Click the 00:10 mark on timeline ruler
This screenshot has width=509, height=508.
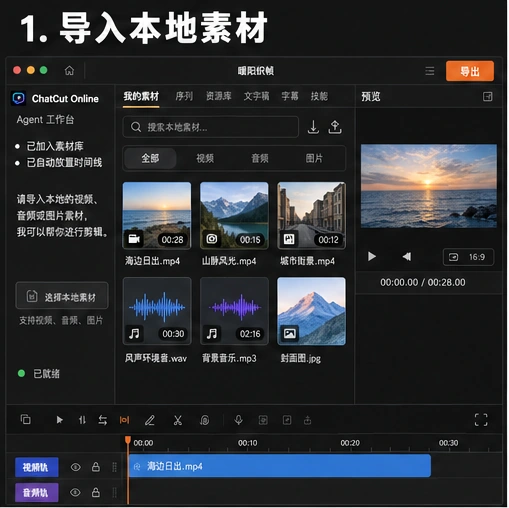(x=247, y=443)
